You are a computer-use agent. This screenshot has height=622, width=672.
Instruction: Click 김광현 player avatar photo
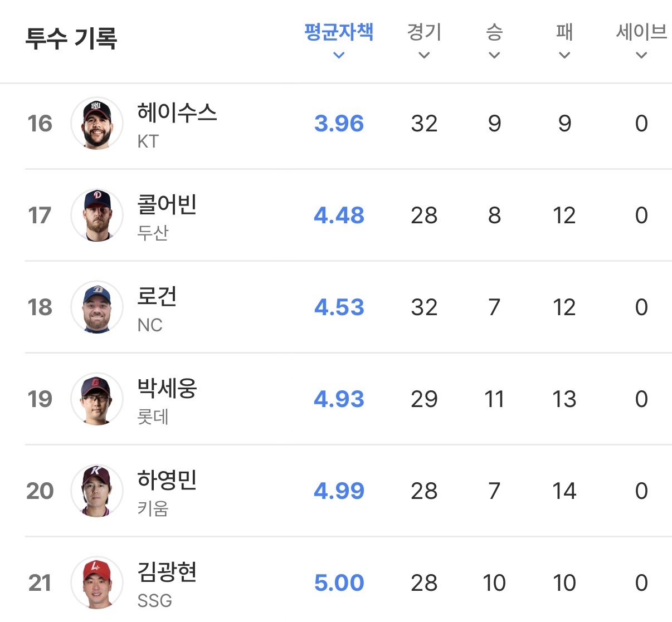pyautogui.click(x=97, y=582)
